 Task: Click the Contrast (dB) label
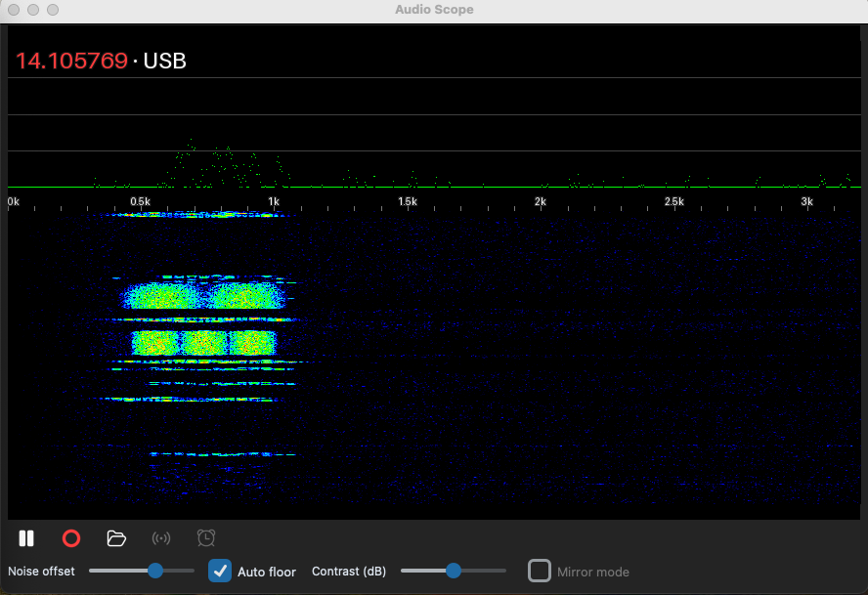[x=349, y=572]
